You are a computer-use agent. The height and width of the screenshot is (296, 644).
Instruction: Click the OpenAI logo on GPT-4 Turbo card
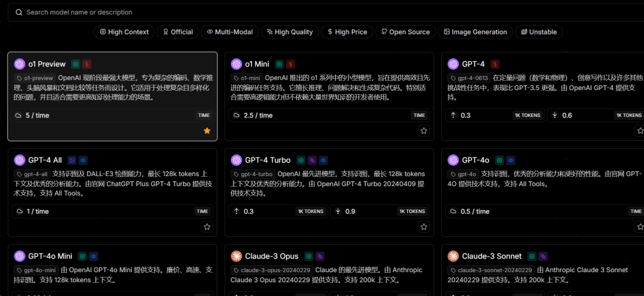(237, 161)
